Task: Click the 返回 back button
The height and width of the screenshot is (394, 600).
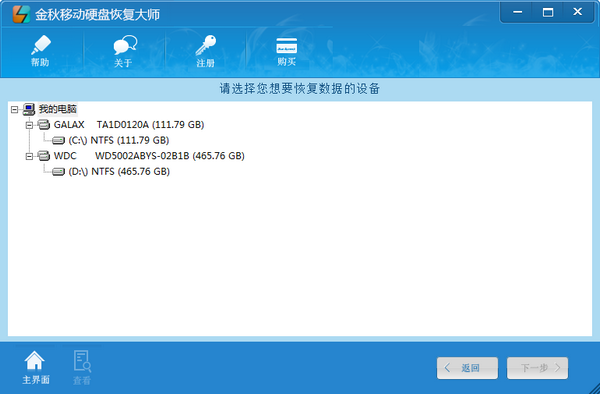Action: click(x=467, y=368)
